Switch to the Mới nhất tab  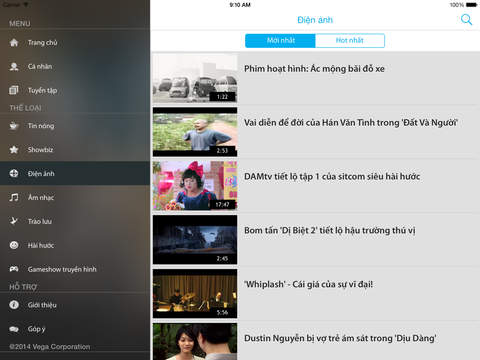pyautogui.click(x=280, y=41)
